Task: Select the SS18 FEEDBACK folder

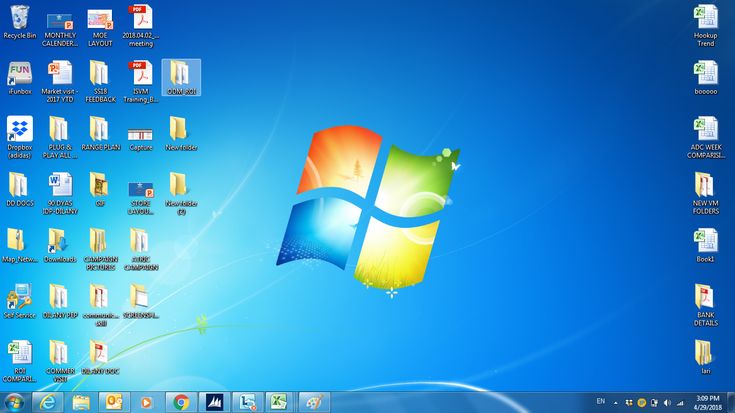Action: pyautogui.click(x=100, y=82)
